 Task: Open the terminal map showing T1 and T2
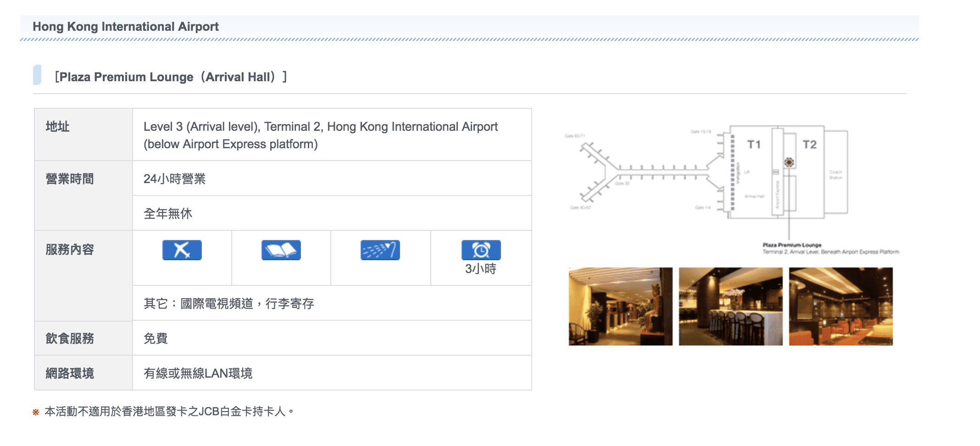pos(732,190)
